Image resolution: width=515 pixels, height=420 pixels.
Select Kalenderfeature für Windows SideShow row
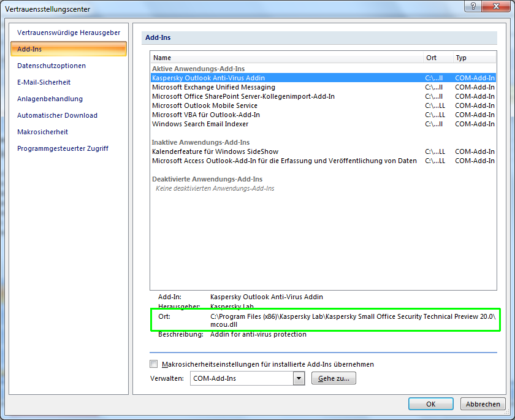(x=323, y=151)
